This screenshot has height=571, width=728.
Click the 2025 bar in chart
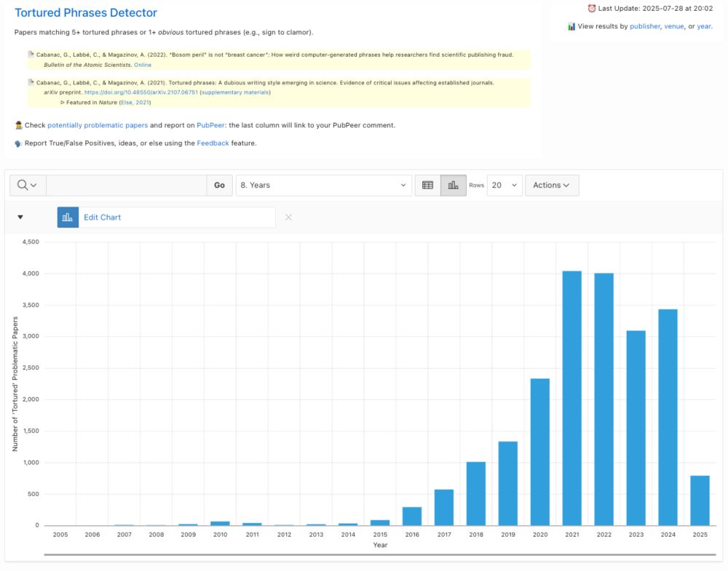coord(700,500)
